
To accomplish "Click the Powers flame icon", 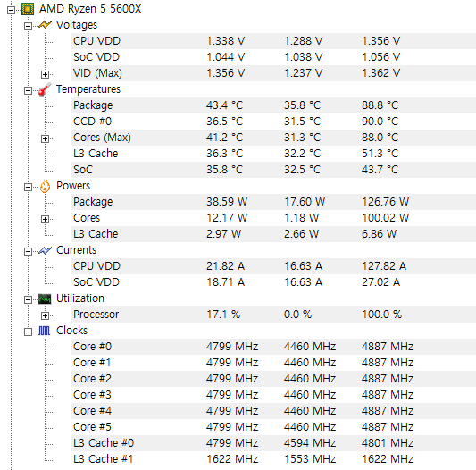I will [x=45, y=186].
